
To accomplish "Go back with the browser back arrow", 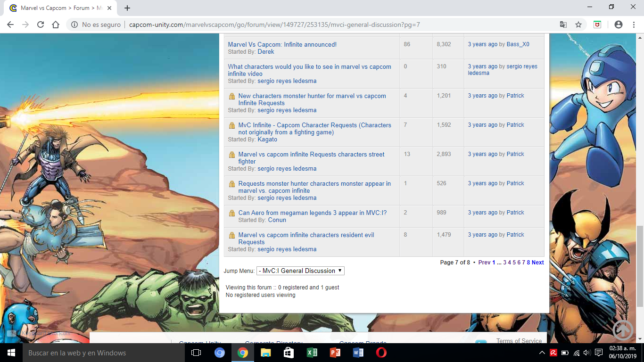I will pyautogui.click(x=10, y=25).
